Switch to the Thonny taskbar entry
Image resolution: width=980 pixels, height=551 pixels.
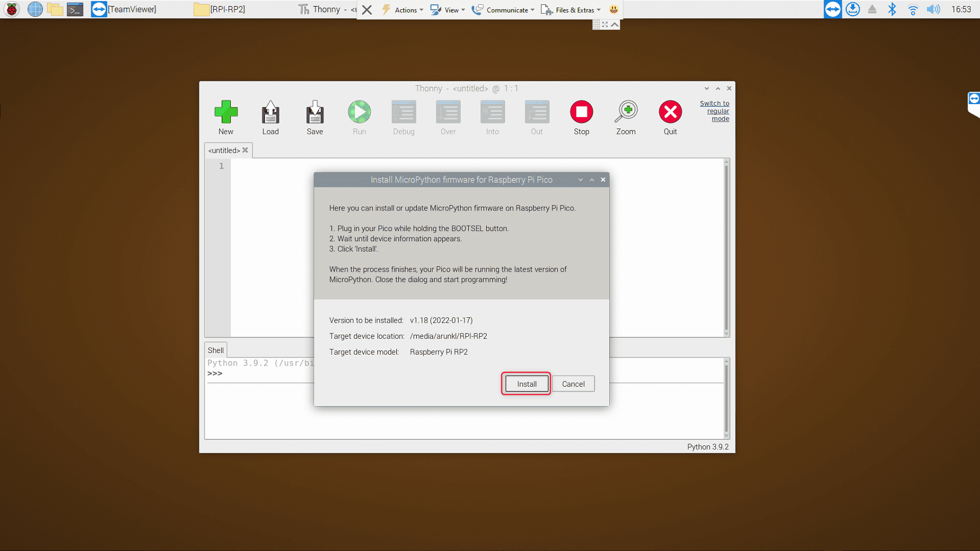327,9
